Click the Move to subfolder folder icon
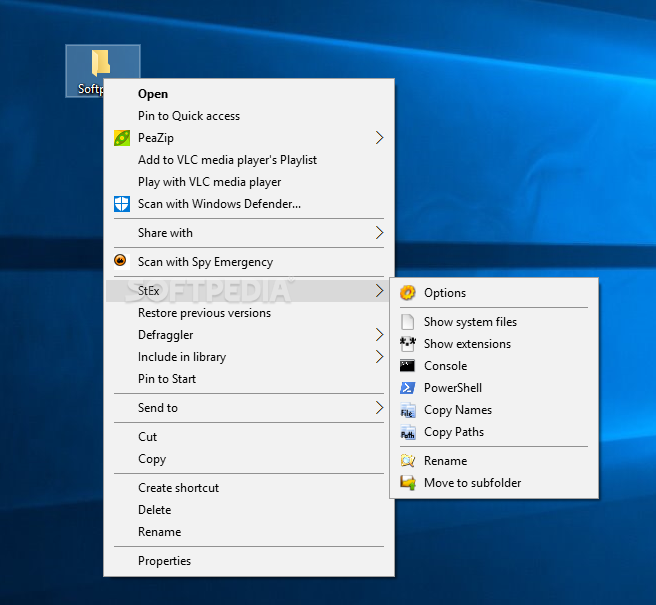Image resolution: width=656 pixels, height=605 pixels. click(407, 483)
